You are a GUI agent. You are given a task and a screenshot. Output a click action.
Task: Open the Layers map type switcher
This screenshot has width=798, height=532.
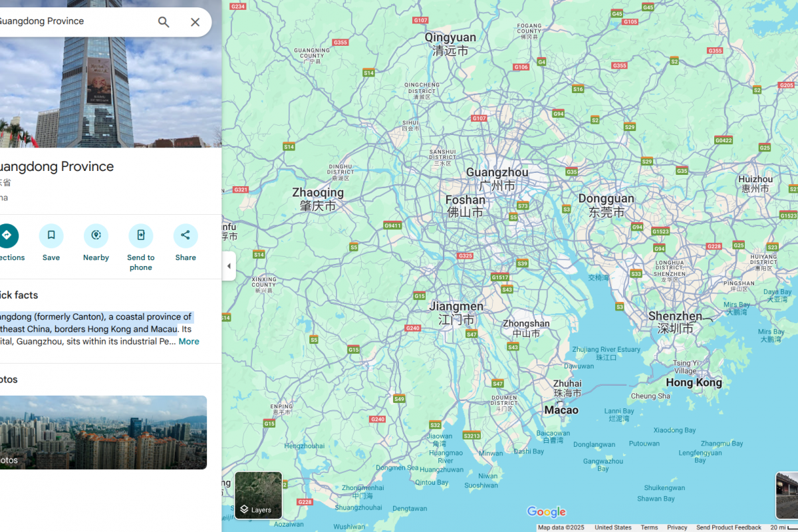tap(258, 495)
